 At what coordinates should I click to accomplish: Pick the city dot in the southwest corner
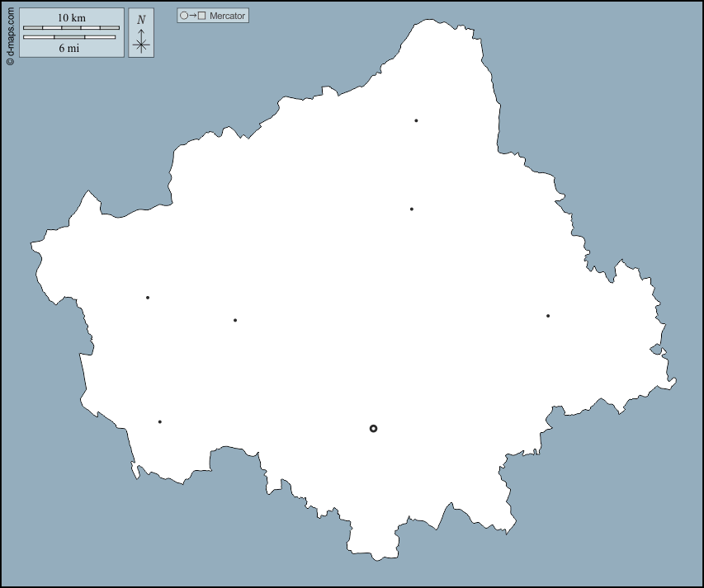(x=159, y=422)
